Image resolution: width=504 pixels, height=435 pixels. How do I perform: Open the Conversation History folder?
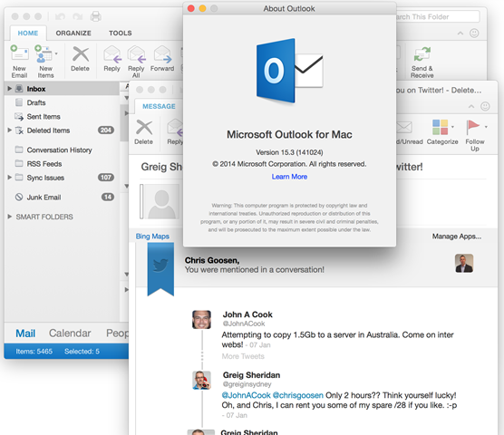click(x=59, y=150)
